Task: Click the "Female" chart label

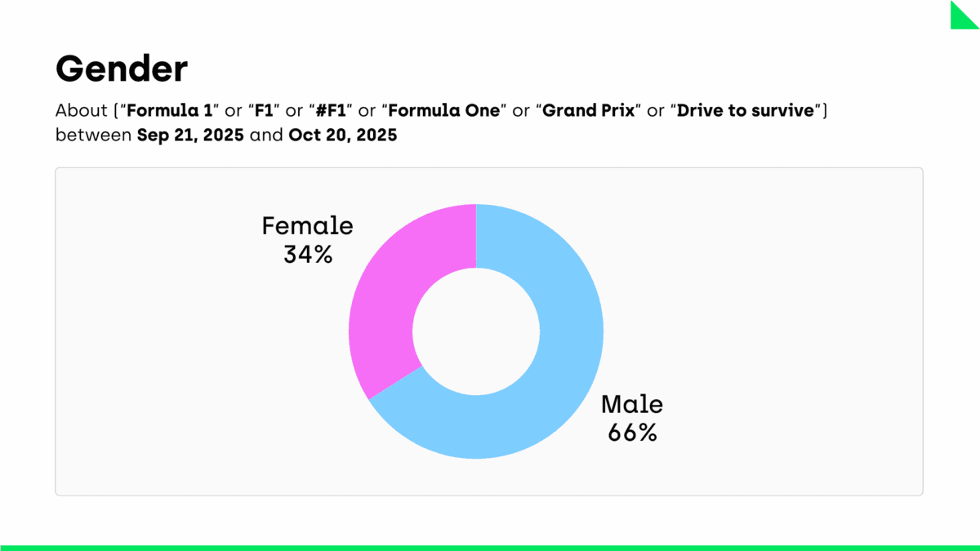Action: tap(307, 226)
